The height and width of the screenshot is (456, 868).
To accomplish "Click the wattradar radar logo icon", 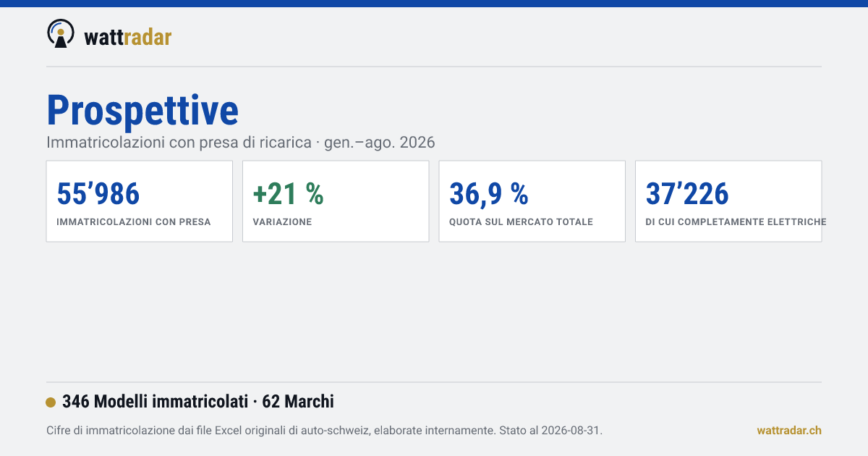I will pos(61,34).
